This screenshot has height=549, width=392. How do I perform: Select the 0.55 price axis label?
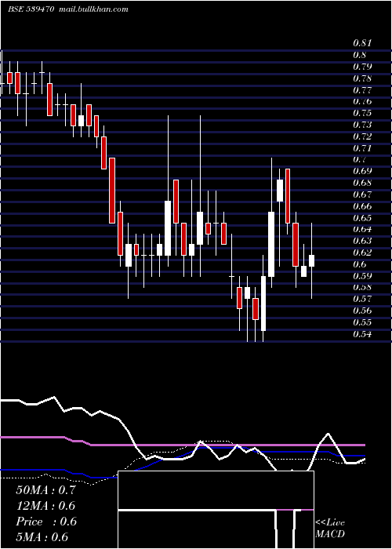(x=362, y=322)
